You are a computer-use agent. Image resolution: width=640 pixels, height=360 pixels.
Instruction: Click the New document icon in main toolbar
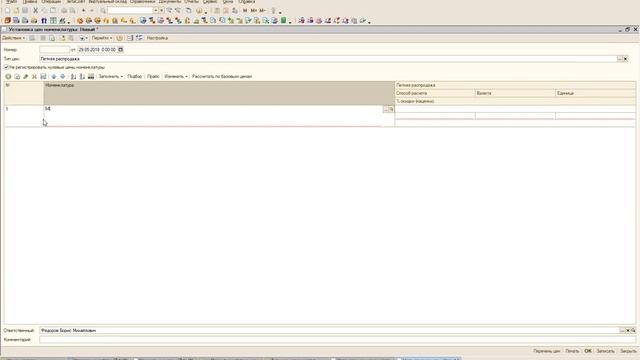[x=7, y=10]
